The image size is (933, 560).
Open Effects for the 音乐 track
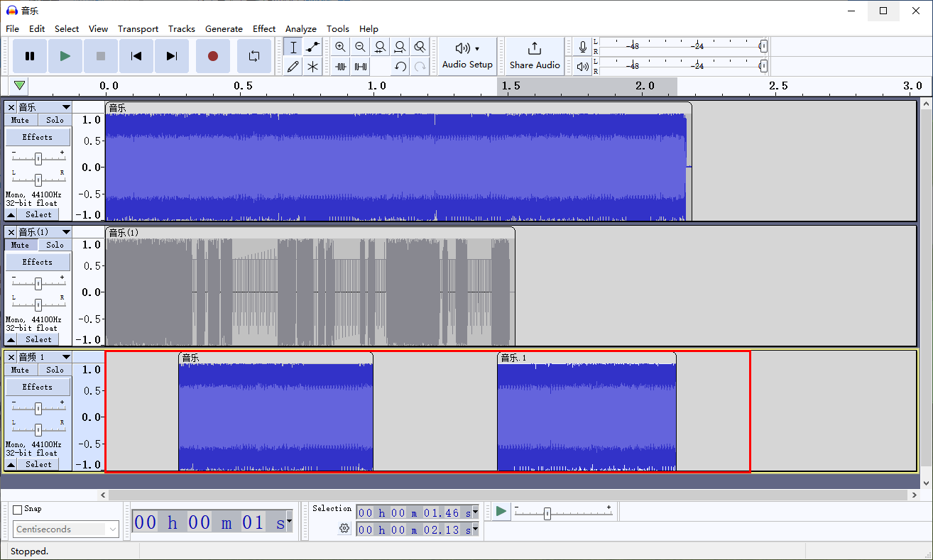(38, 137)
